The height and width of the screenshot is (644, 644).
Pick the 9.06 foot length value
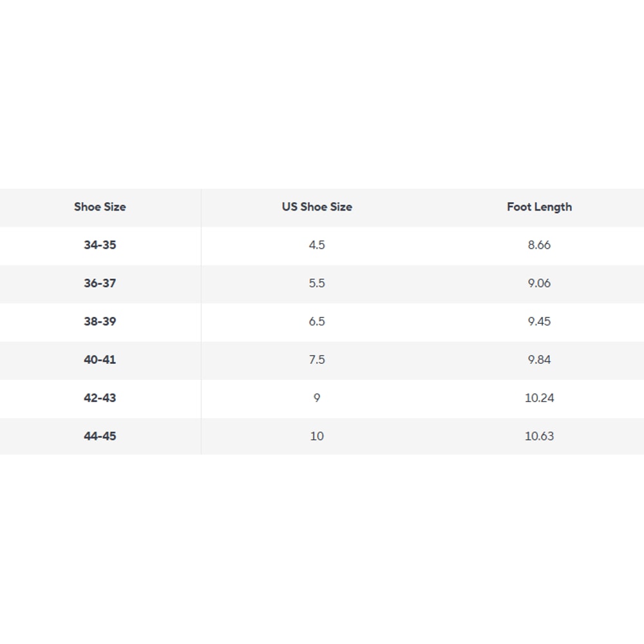(539, 283)
